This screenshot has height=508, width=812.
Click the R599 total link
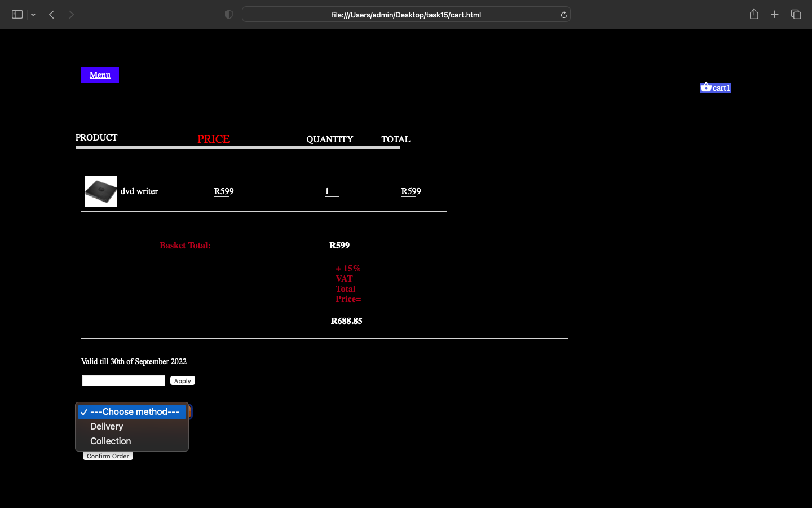[411, 191]
